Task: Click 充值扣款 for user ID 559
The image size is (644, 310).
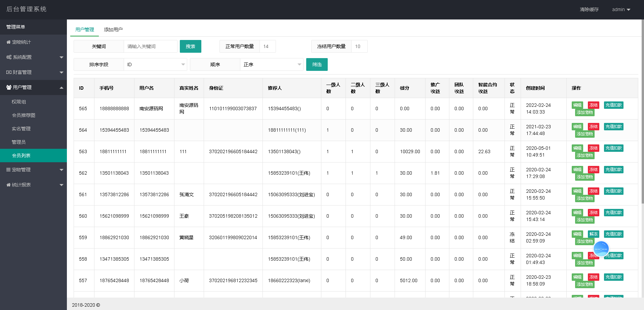Action: point(614,234)
